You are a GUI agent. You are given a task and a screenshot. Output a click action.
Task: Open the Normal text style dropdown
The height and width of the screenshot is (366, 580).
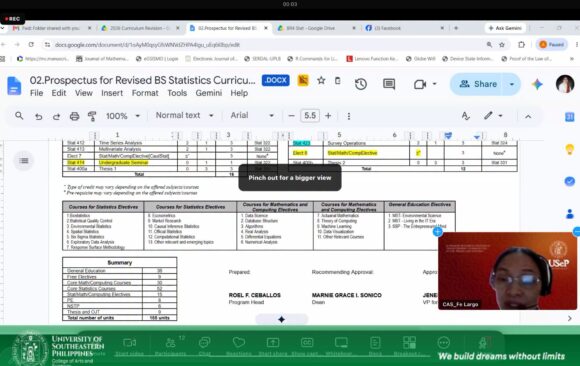click(x=185, y=116)
